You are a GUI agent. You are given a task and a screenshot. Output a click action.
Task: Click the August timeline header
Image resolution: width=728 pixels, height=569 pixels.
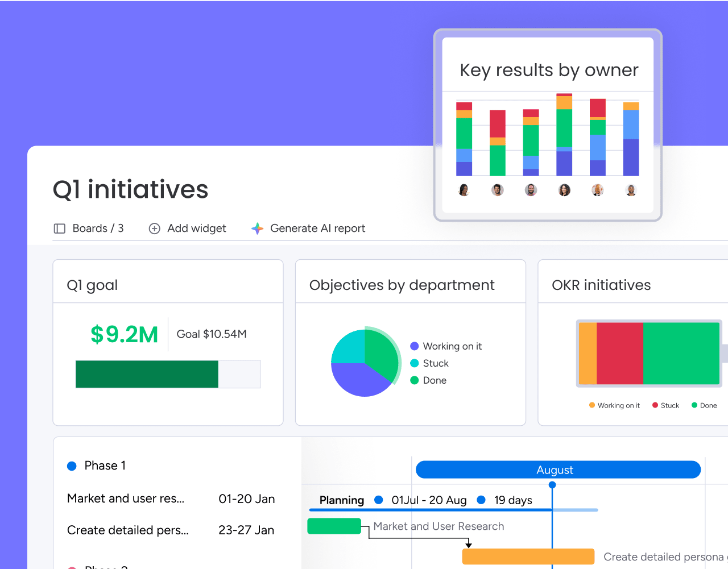coord(558,470)
